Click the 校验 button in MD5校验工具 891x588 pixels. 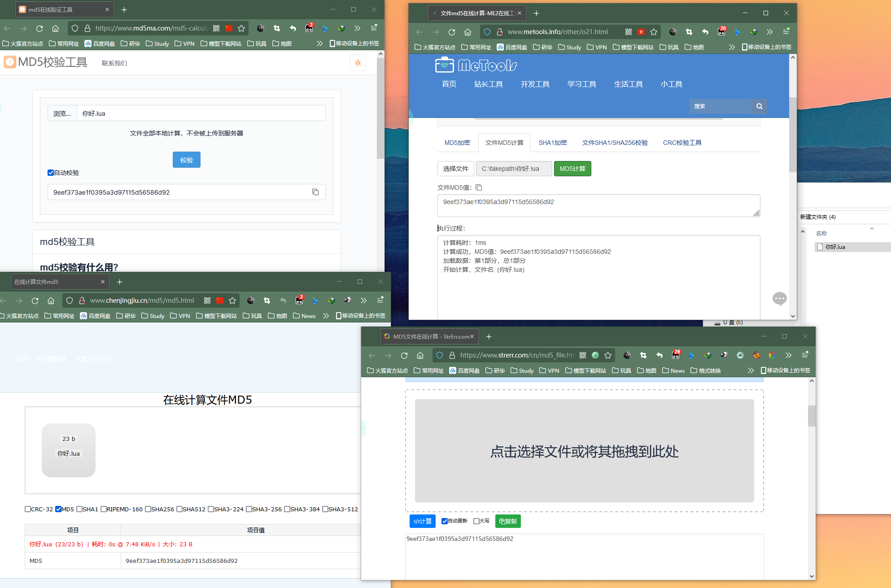pos(186,160)
